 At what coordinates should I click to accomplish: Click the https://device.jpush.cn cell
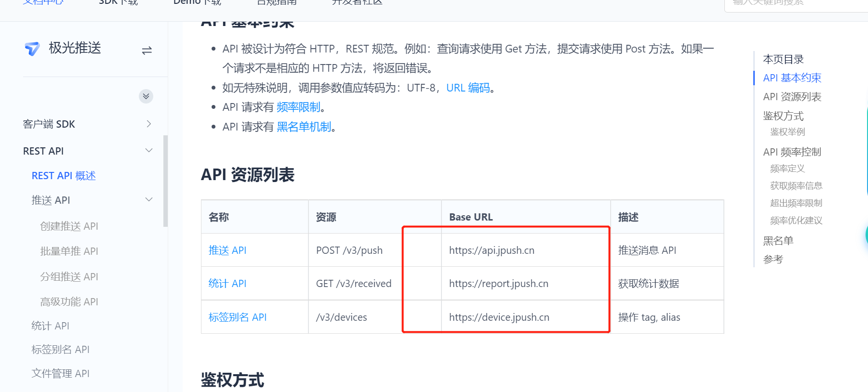[x=526, y=317]
